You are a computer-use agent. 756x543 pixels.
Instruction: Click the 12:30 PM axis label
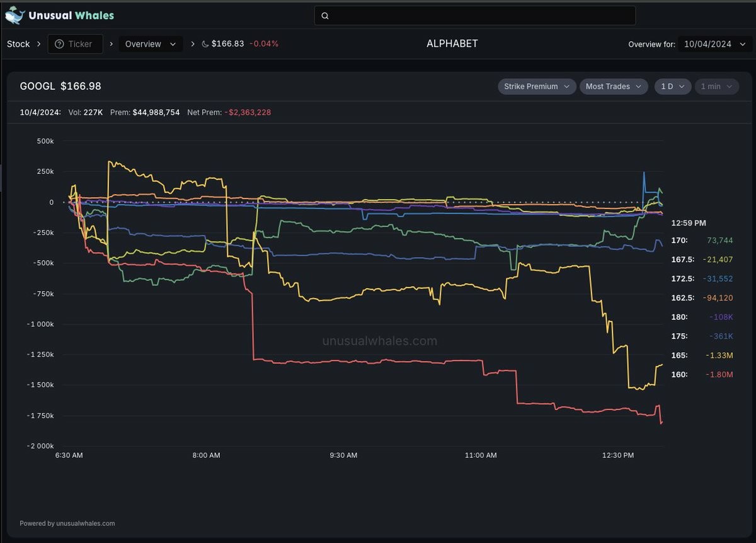[x=618, y=455]
